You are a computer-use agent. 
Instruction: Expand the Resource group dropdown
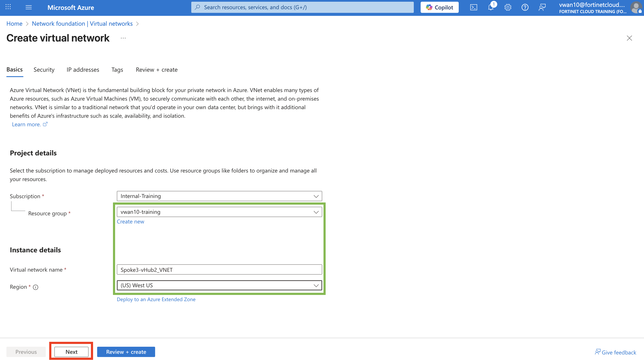219,212
